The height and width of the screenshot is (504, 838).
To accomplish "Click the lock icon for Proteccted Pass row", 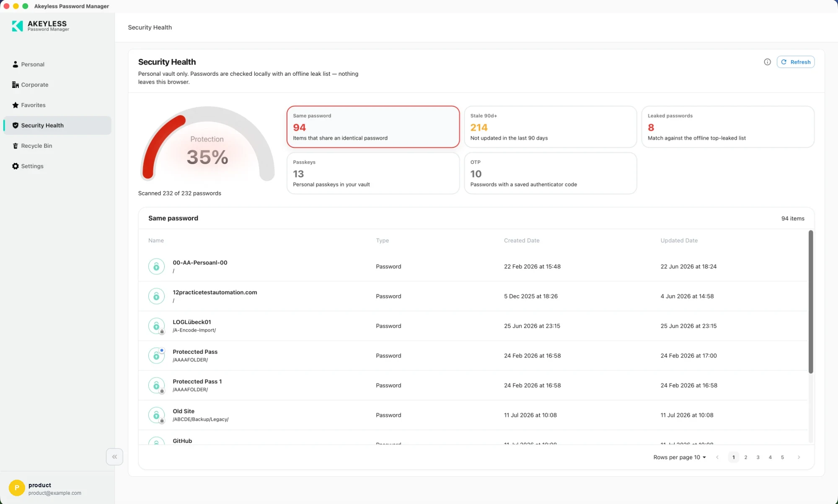I will click(156, 355).
